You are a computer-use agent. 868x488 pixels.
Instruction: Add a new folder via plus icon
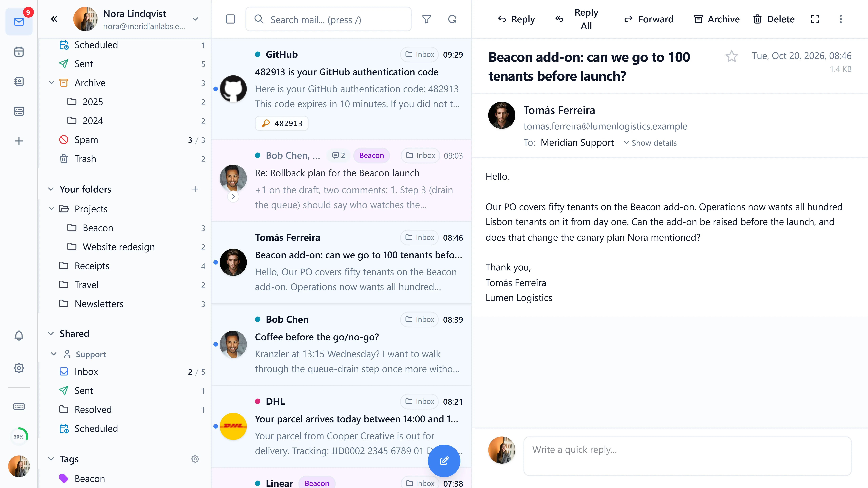(x=195, y=189)
